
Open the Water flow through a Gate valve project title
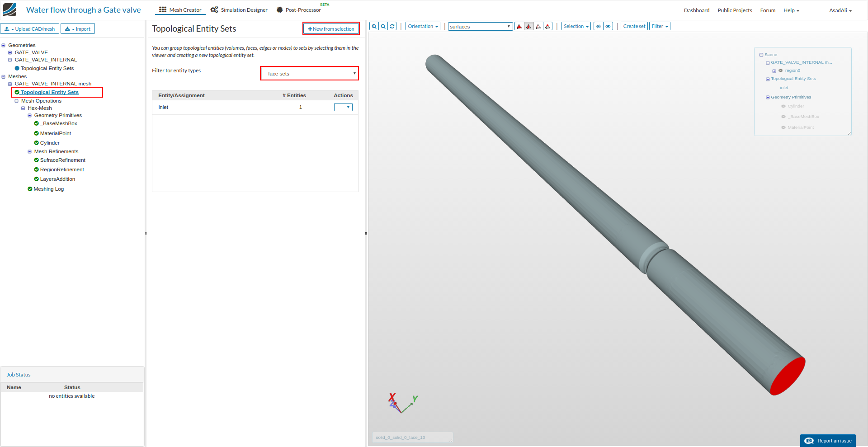[84, 10]
